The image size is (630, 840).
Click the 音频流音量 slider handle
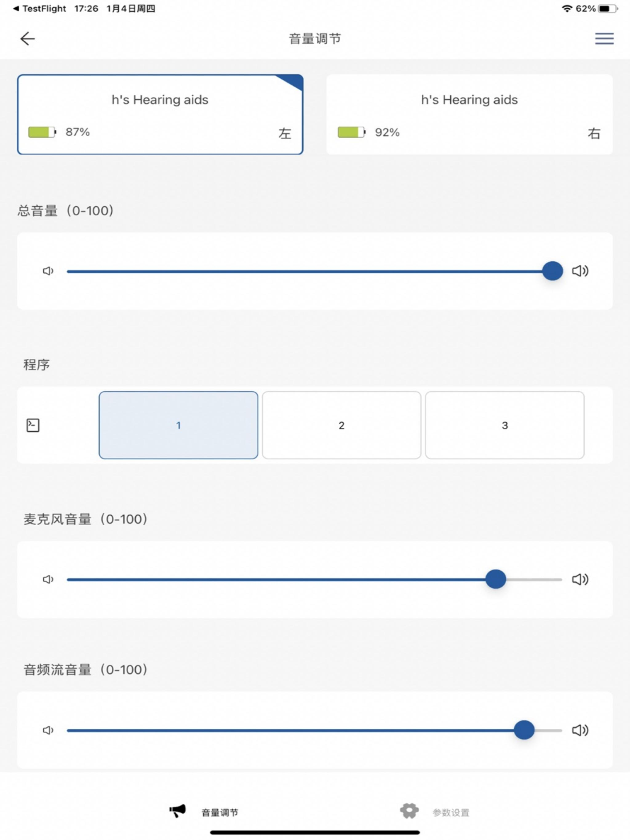click(x=524, y=730)
